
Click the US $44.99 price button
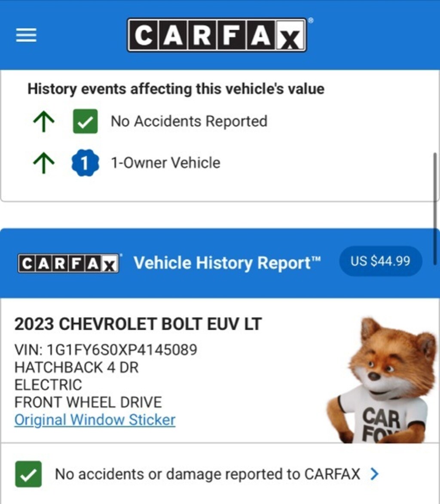pos(381,261)
